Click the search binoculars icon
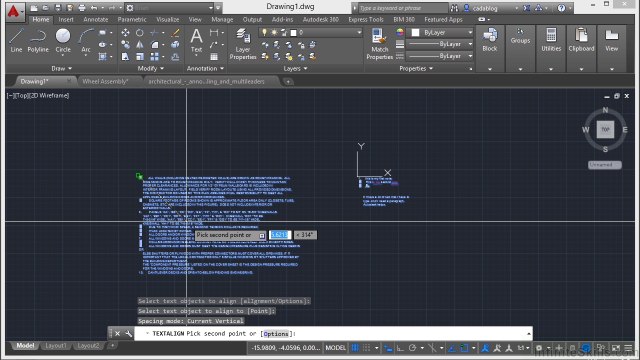Image resolution: width=640 pixels, height=360 pixels. click(454, 8)
